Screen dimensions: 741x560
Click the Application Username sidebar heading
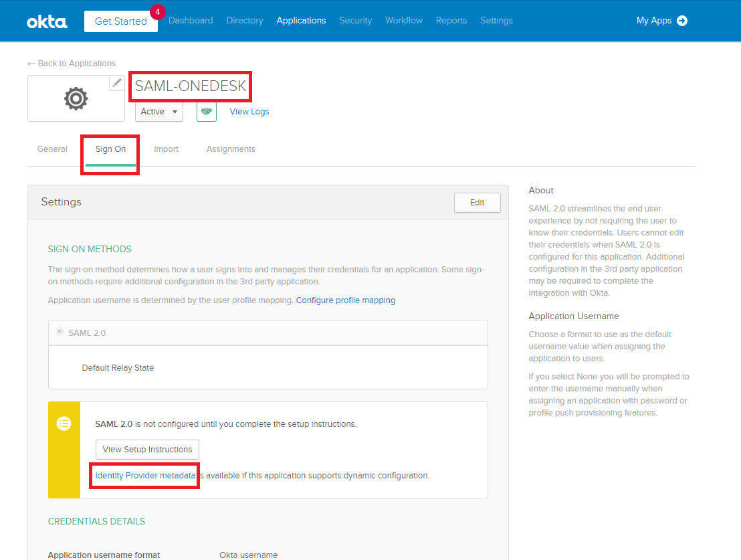[x=574, y=316]
